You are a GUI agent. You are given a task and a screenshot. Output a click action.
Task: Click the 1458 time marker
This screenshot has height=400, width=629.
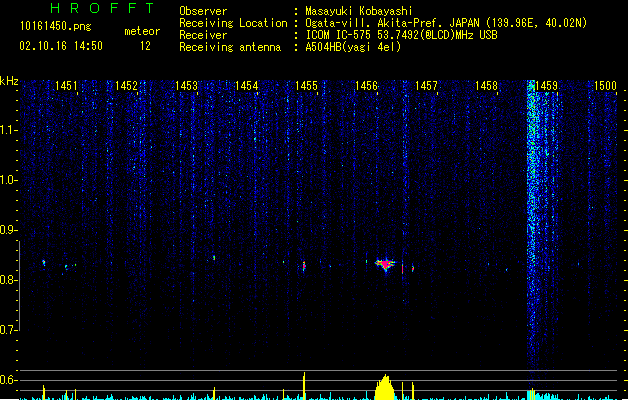click(486, 85)
